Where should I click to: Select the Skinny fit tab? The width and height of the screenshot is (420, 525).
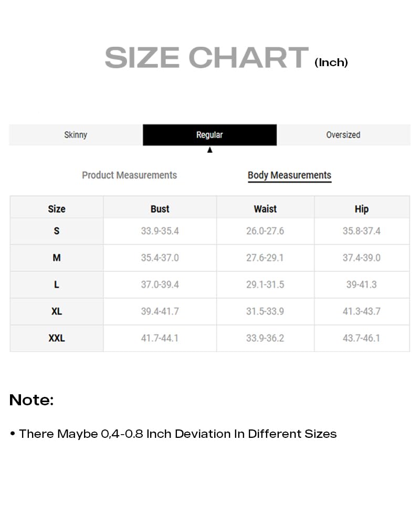tap(76, 135)
